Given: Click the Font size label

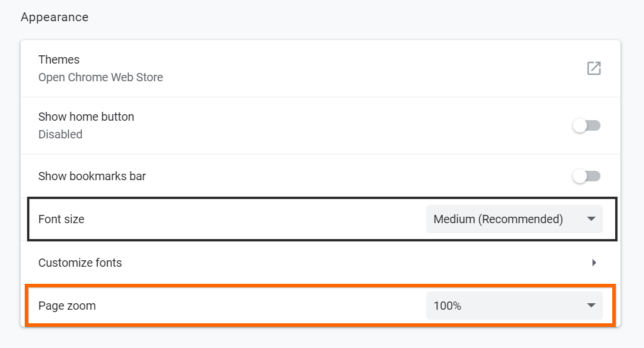Looking at the screenshot, I should pyautogui.click(x=61, y=219).
